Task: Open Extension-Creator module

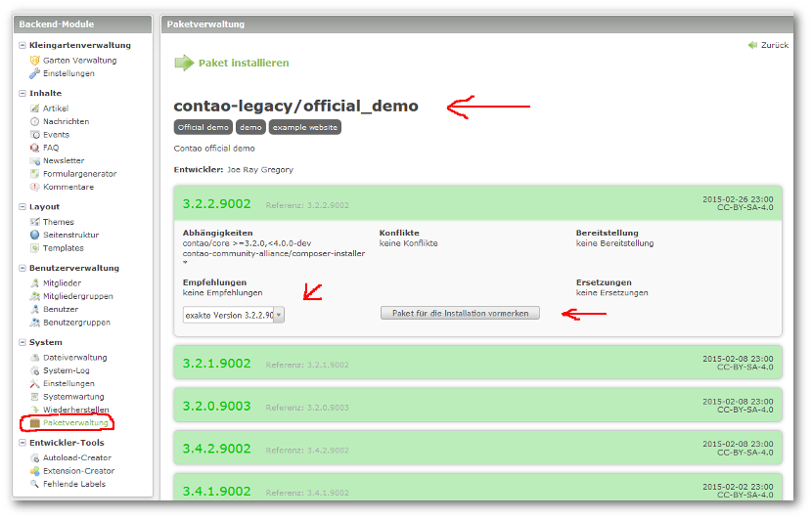Action: coord(78,471)
